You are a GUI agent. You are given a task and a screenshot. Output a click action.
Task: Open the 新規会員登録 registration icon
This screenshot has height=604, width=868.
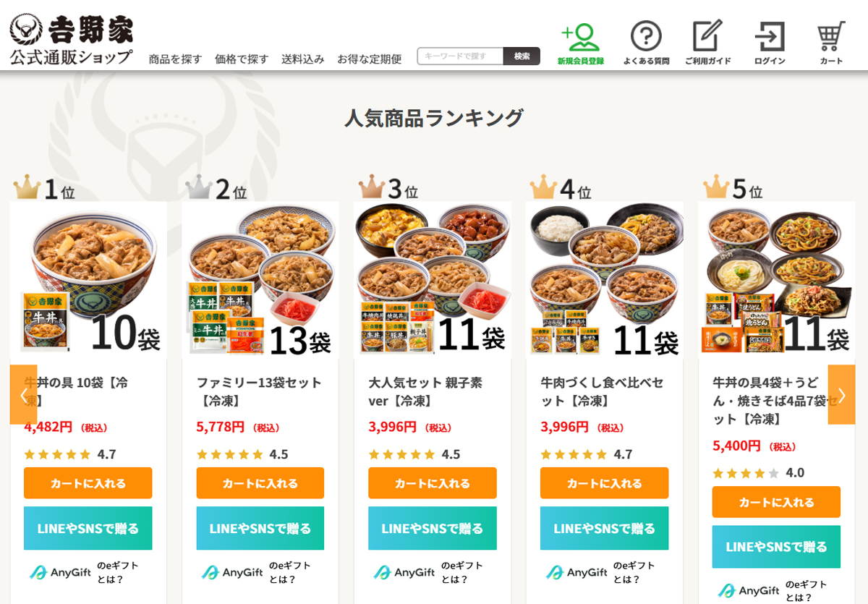point(580,43)
